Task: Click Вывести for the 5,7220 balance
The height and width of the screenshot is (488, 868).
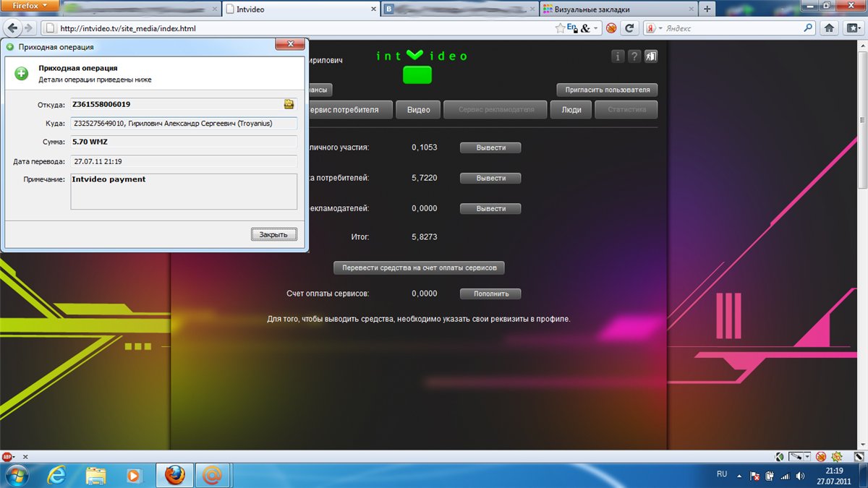Action: [490, 178]
